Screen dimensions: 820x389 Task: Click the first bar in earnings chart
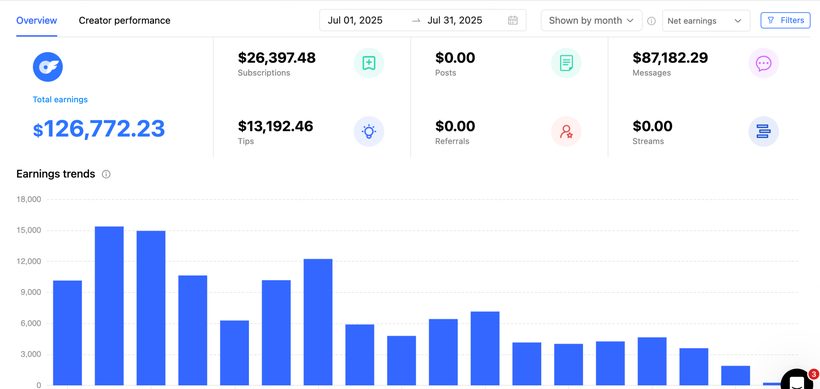pos(67,333)
